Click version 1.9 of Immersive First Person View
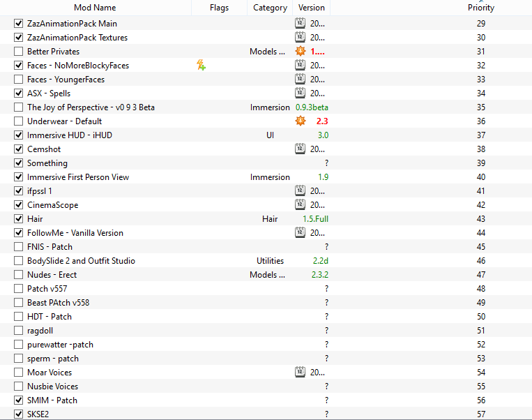Viewport: 532px width, 420px height. pos(324,177)
